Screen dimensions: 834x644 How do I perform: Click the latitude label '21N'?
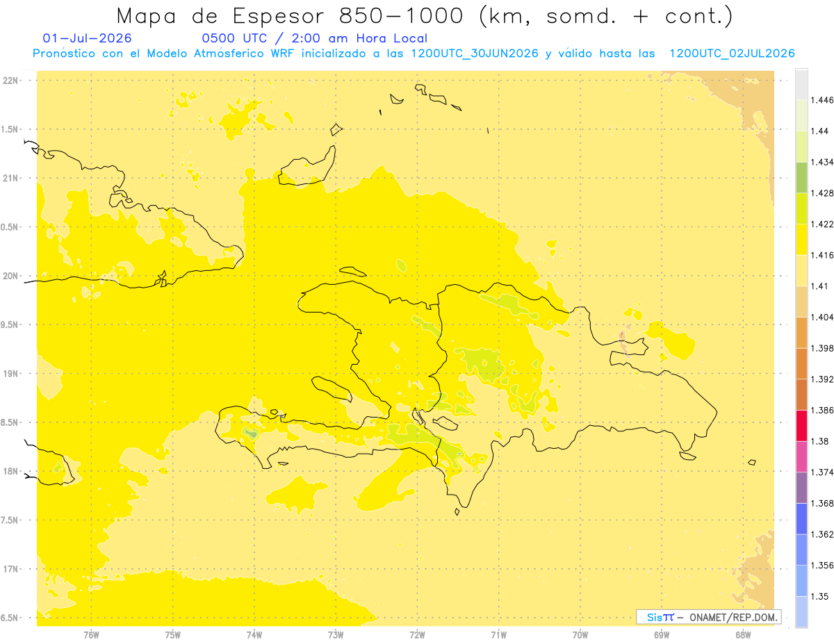point(10,178)
